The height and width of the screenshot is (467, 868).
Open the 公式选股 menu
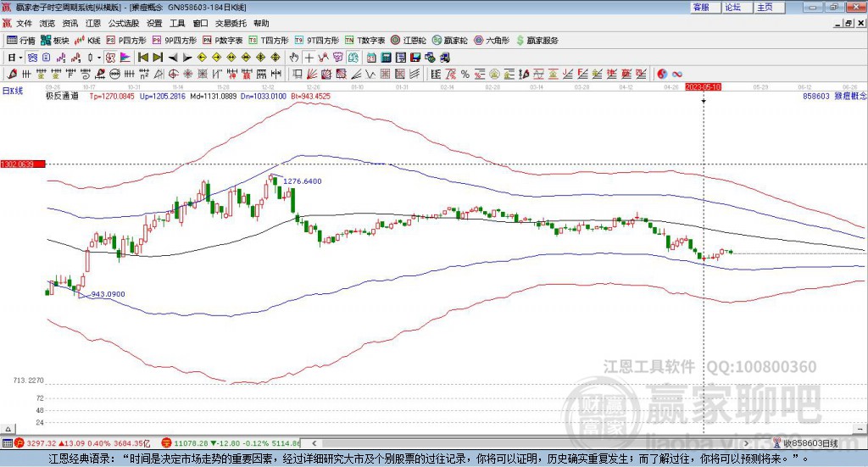point(124,23)
